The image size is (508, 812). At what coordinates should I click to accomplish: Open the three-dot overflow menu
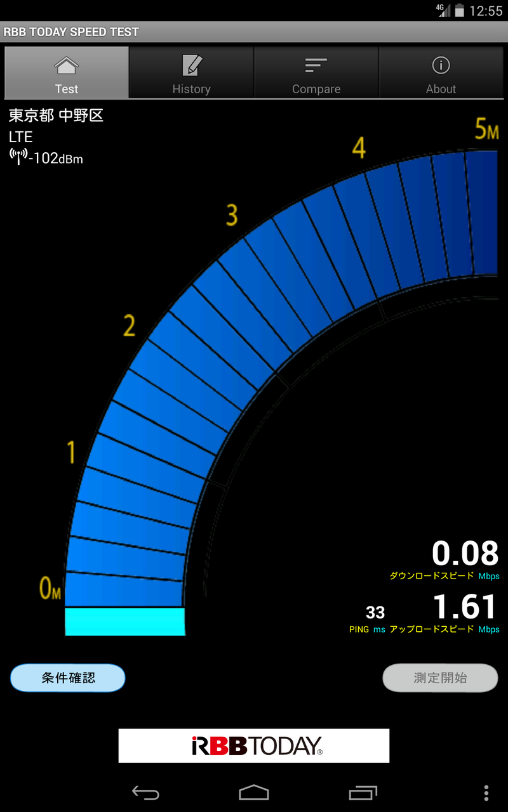pos(486,792)
